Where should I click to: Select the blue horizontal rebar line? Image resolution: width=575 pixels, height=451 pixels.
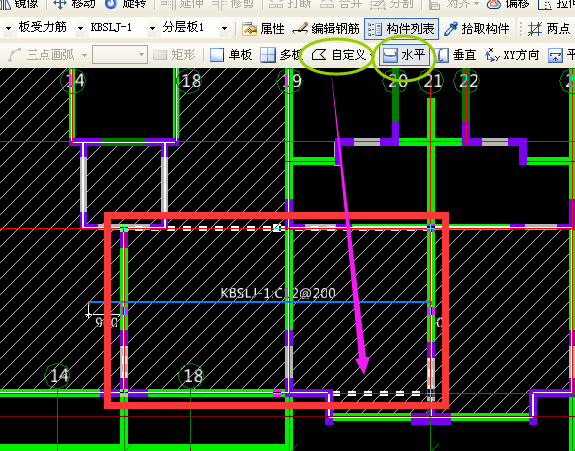[259, 302]
